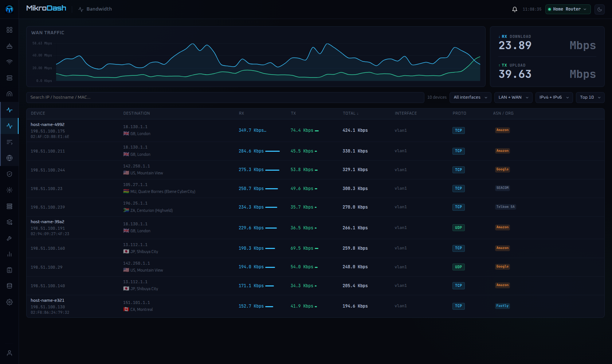Click the UDP badge in 198.51.100.29 row
This screenshot has width=612, height=364.
tap(458, 267)
